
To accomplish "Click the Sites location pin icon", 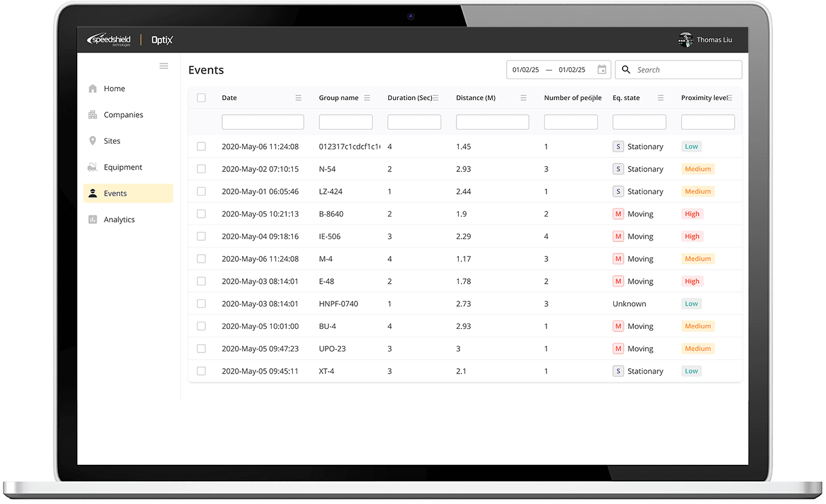I will (x=92, y=141).
